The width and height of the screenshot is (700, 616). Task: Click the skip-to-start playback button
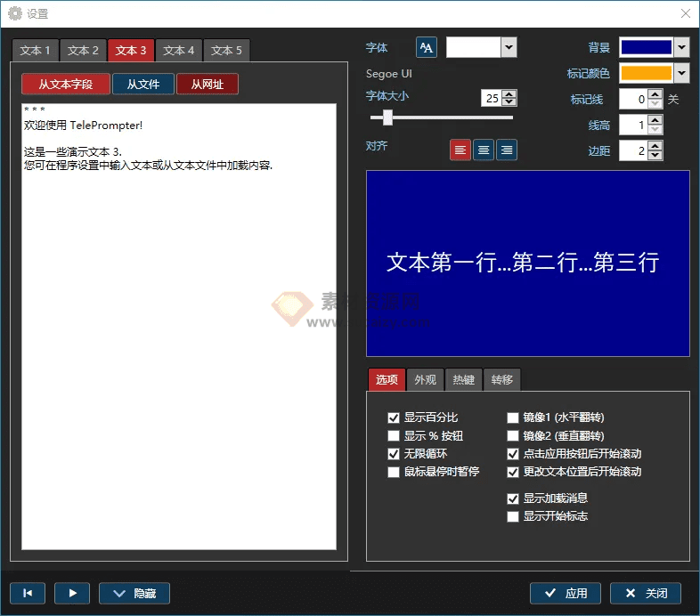click(28, 594)
